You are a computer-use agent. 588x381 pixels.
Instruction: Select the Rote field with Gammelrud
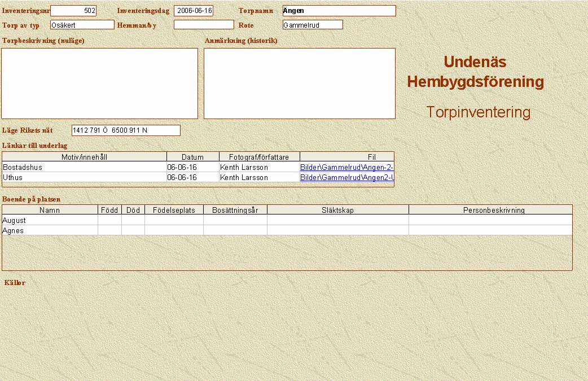(x=313, y=25)
